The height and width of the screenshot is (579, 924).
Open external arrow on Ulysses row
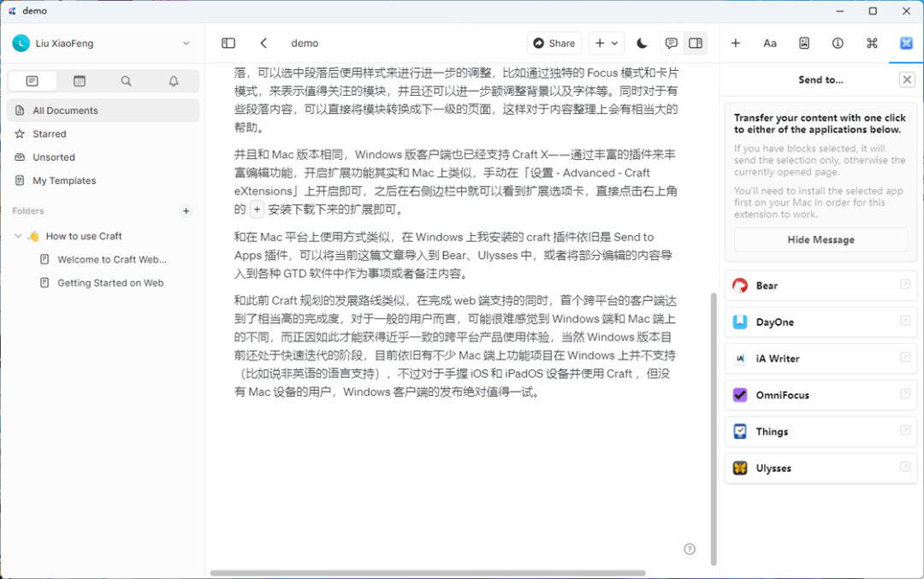pyautogui.click(x=905, y=467)
